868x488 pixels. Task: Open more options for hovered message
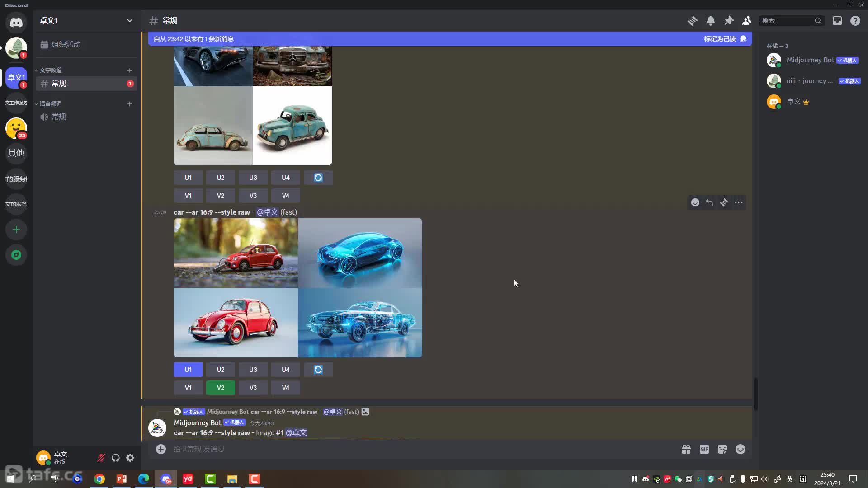(739, 202)
